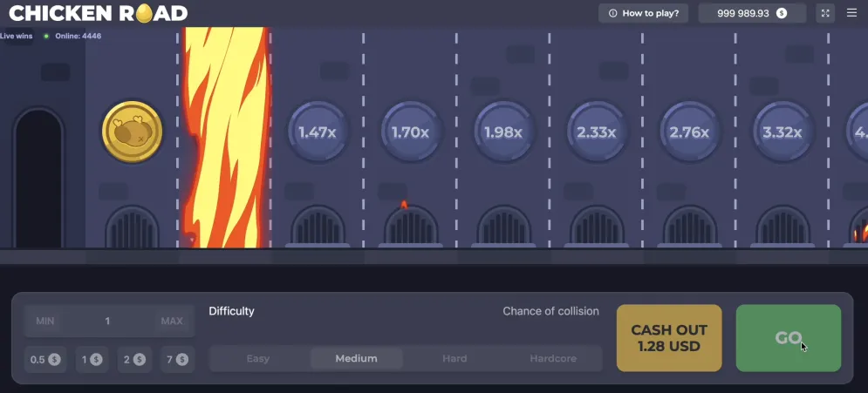
Task: Click the 2.76x multiplier manhole
Action: (689, 132)
